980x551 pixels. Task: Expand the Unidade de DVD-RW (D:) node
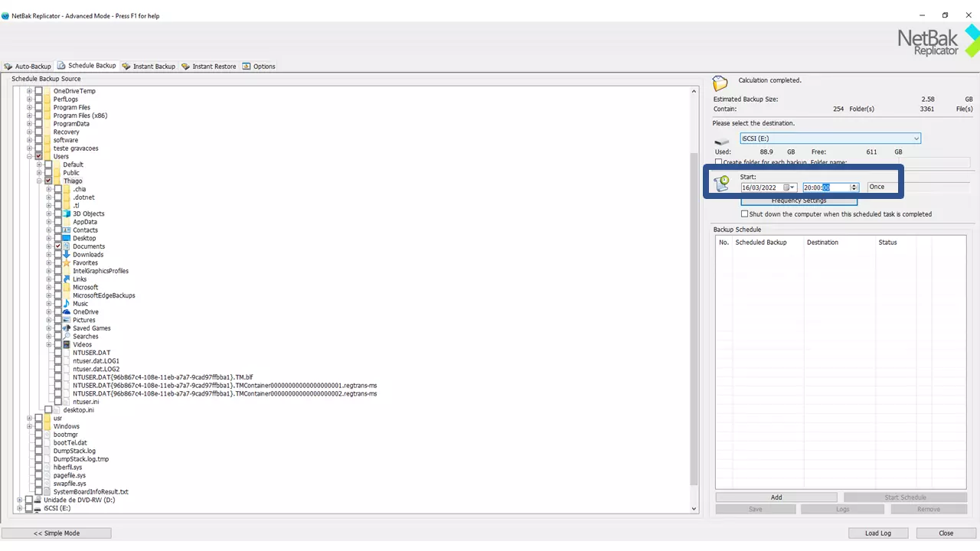click(x=20, y=500)
